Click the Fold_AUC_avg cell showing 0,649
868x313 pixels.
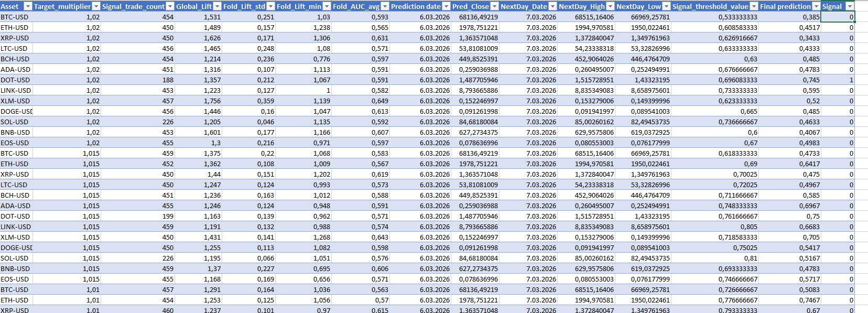[x=361, y=101]
